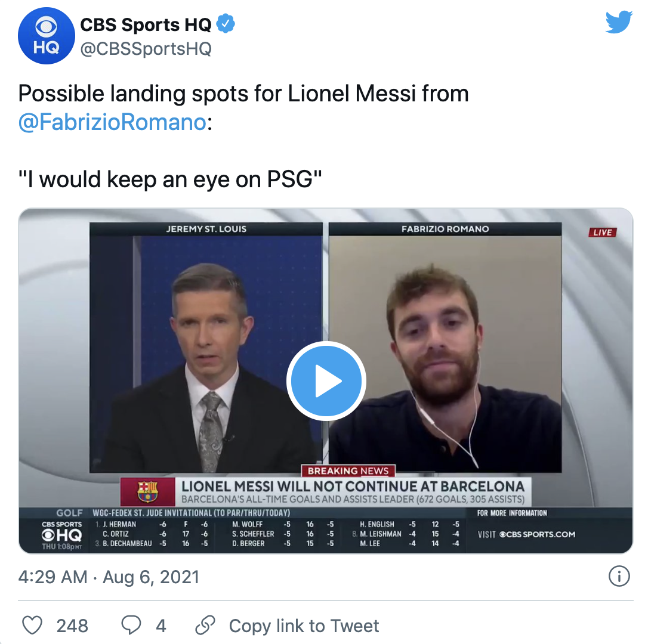Click the LIVE badge in video
This screenshot has width=648, height=644.
click(603, 233)
